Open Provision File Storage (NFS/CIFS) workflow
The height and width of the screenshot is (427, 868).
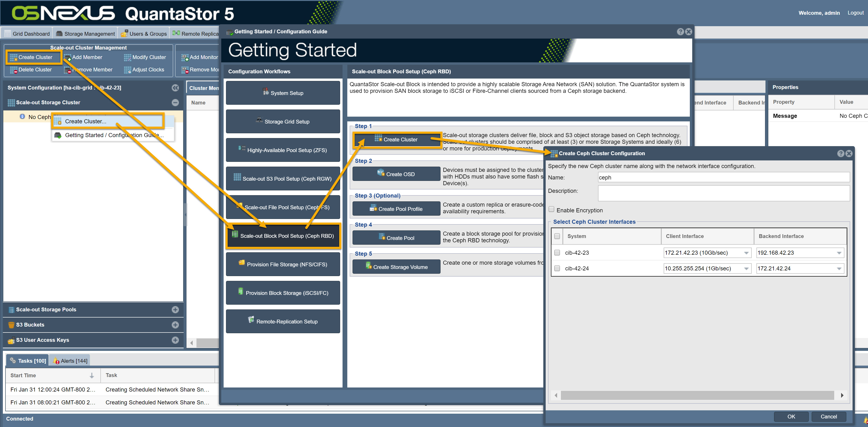tap(283, 264)
